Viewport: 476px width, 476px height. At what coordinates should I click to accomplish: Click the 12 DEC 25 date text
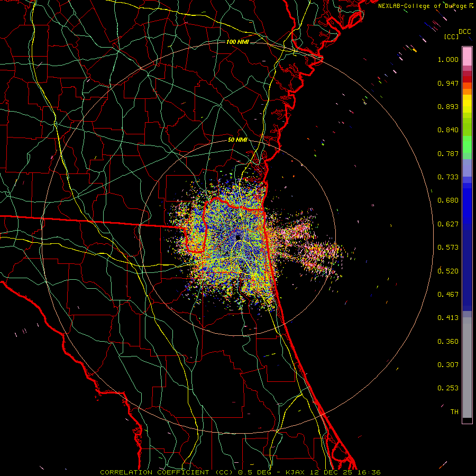tap(332, 472)
